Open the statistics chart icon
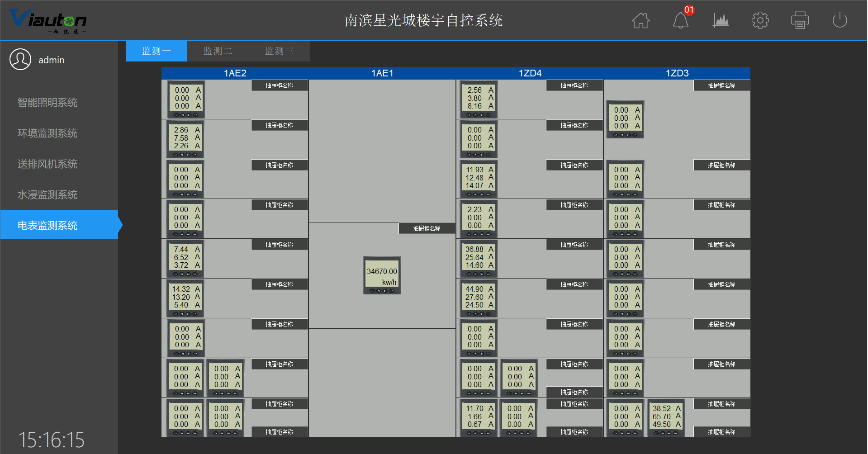The height and width of the screenshot is (454, 868). (721, 20)
